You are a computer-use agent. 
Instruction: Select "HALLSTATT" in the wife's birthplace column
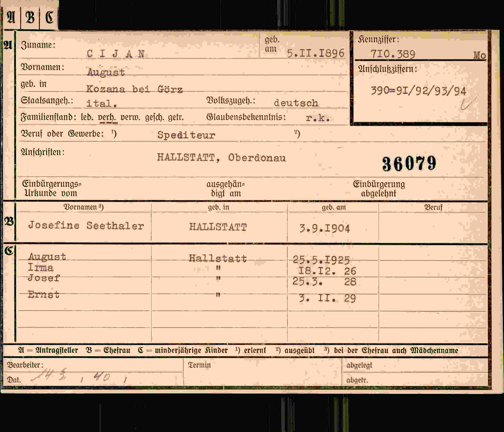pyautogui.click(x=218, y=227)
